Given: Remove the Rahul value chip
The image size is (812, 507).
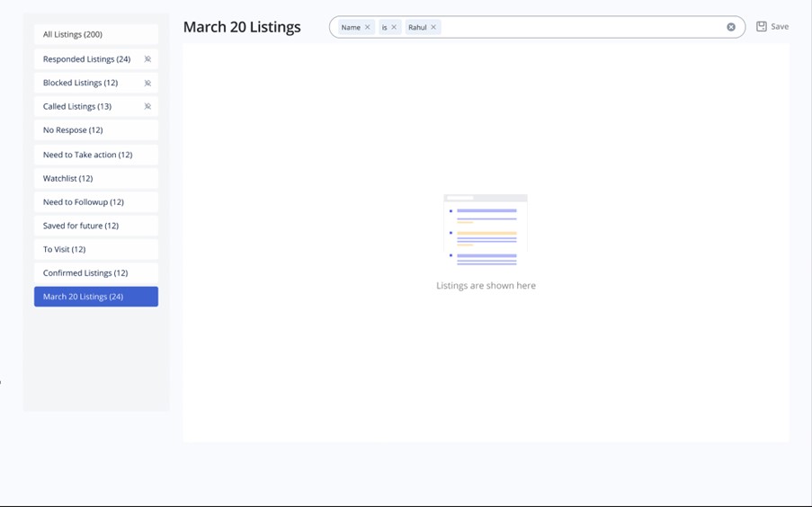Looking at the screenshot, I should (x=433, y=28).
